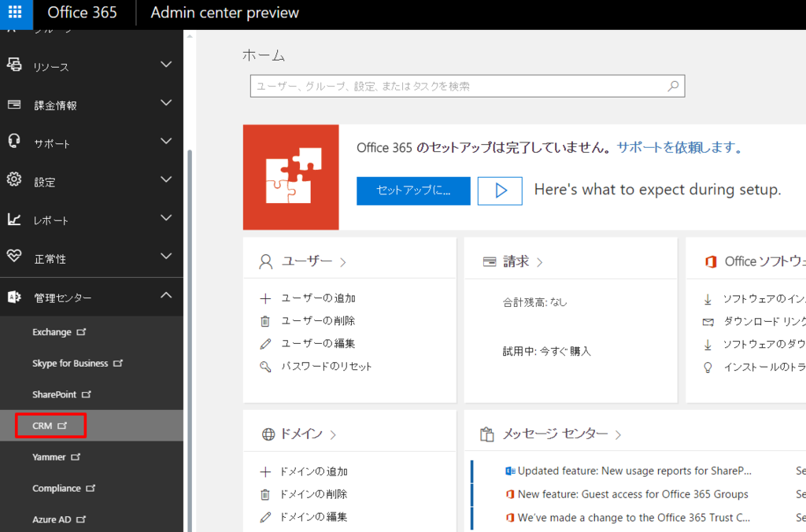806x532 pixels.
Task: Click the Office 365 header title
Action: [82, 13]
